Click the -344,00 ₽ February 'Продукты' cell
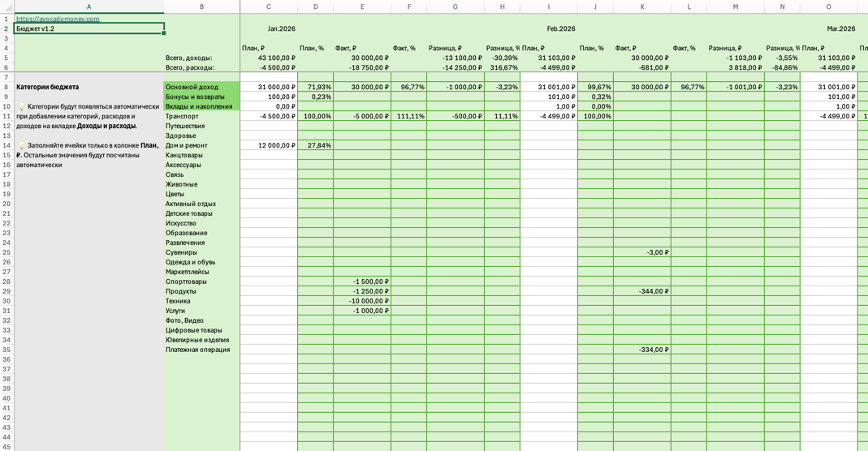This screenshot has height=451, width=868. (641, 291)
